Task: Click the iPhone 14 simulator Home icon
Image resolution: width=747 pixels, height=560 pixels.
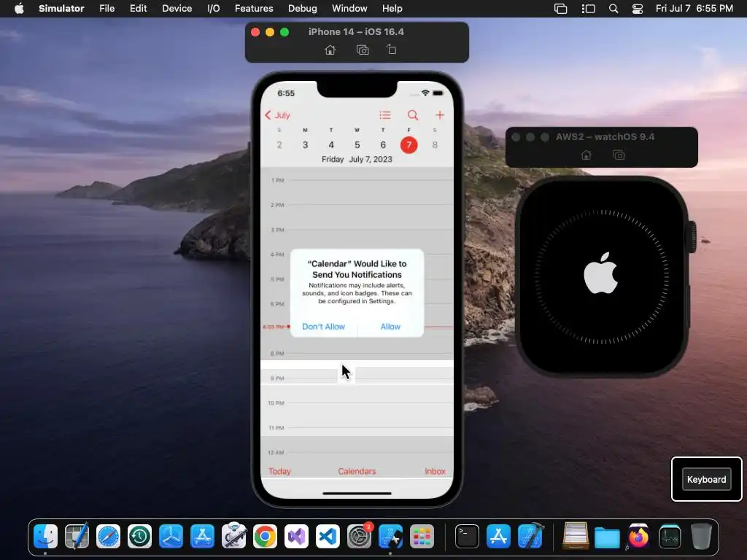Action: pos(330,50)
